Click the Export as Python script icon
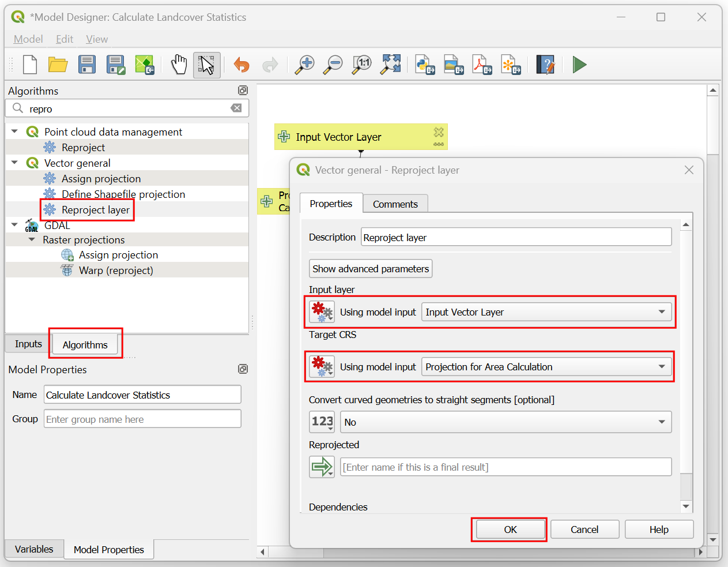 [x=425, y=65]
